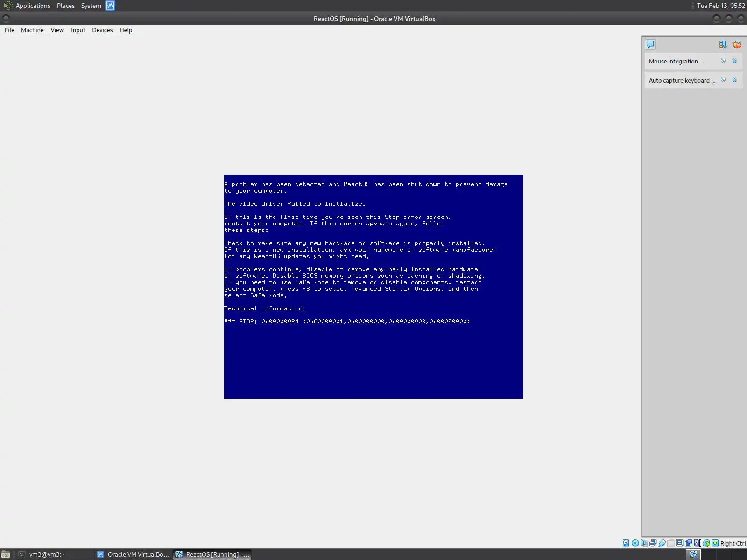Click the optical disc status icon

pyautogui.click(x=635, y=543)
